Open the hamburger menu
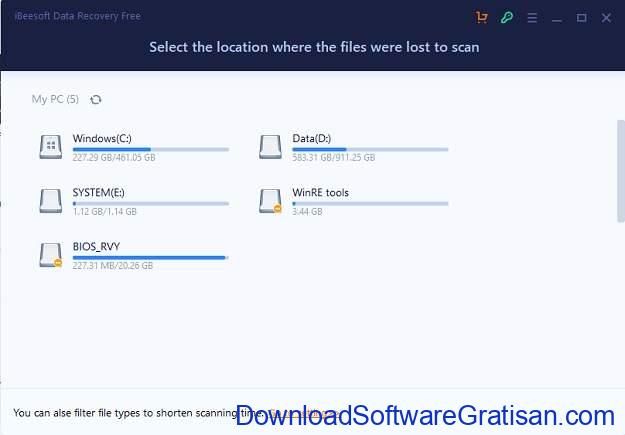 (x=532, y=18)
